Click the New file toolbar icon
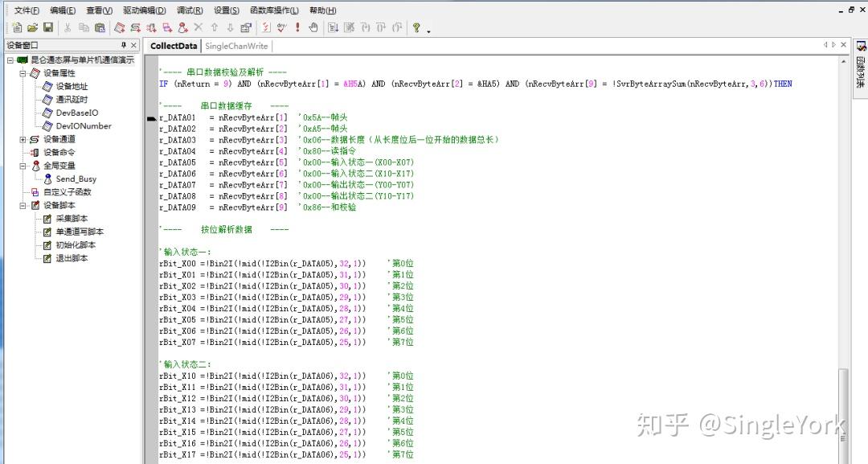The image size is (868, 464). click(17, 27)
